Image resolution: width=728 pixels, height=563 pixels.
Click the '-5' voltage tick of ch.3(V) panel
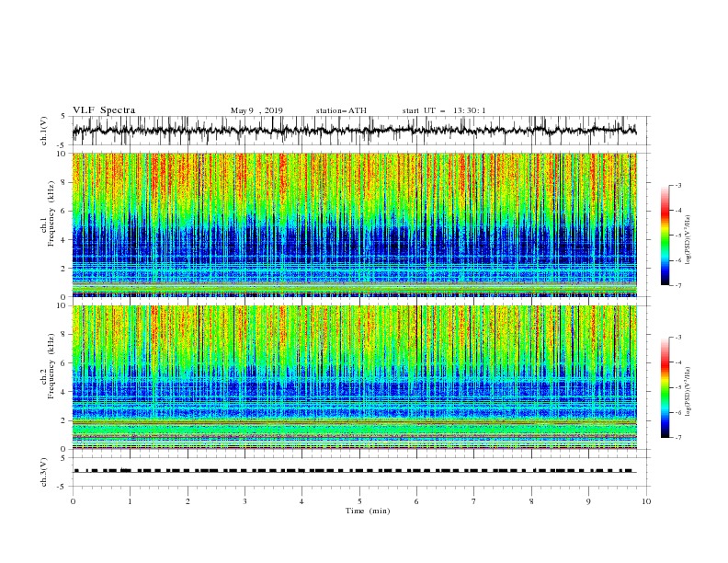63,487
